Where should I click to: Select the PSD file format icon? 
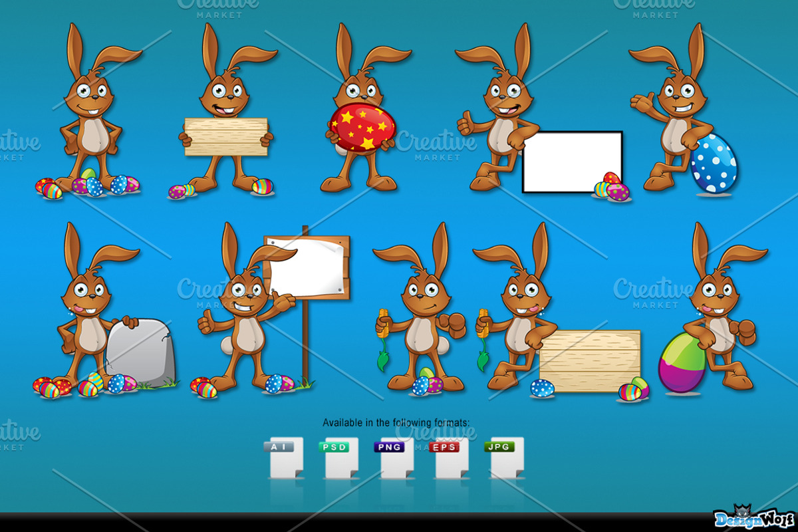(340, 458)
